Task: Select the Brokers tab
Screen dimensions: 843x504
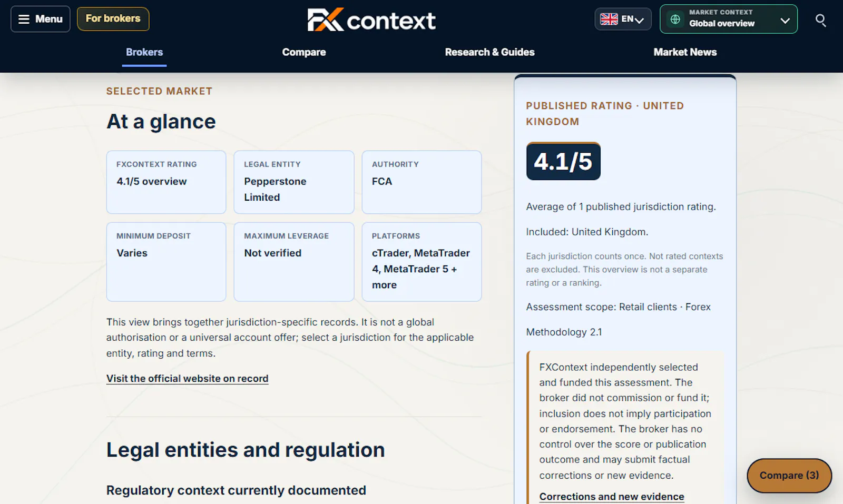Action: 144,52
